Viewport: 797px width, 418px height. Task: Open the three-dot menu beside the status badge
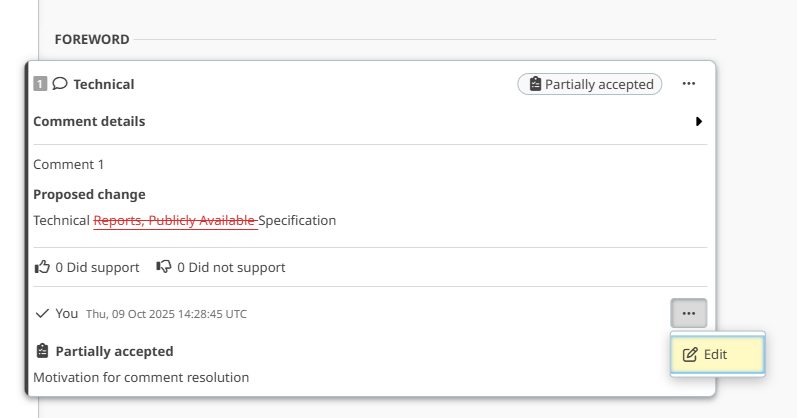(x=689, y=84)
